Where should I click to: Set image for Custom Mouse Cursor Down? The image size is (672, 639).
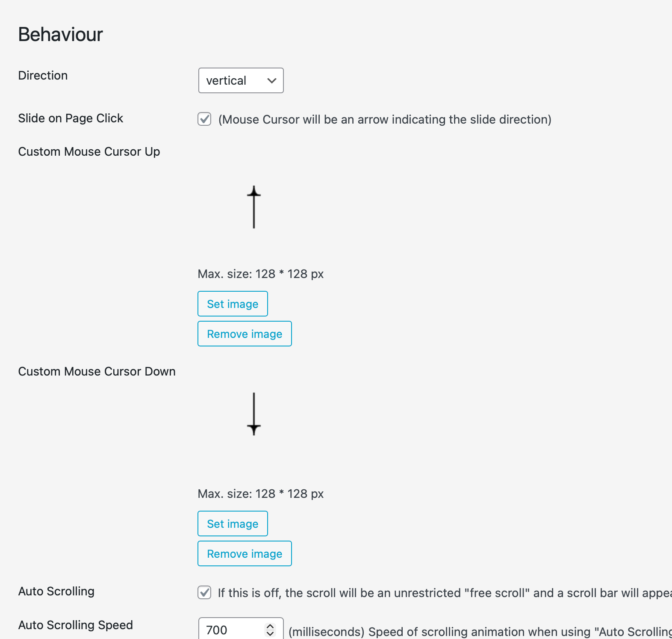(233, 524)
